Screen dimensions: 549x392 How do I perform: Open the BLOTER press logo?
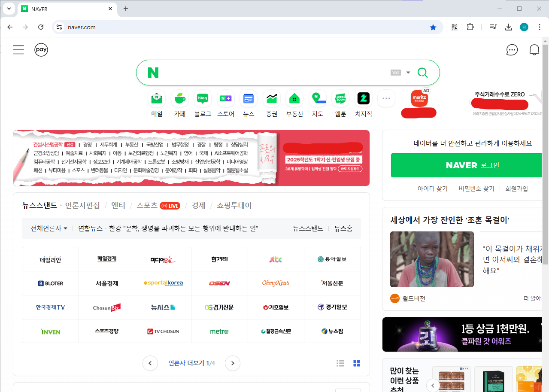click(51, 283)
